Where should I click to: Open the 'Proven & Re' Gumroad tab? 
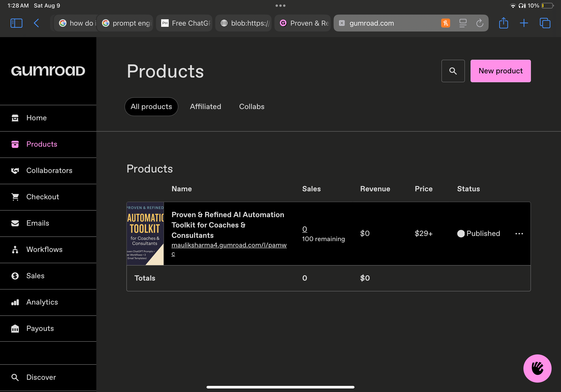(303, 23)
